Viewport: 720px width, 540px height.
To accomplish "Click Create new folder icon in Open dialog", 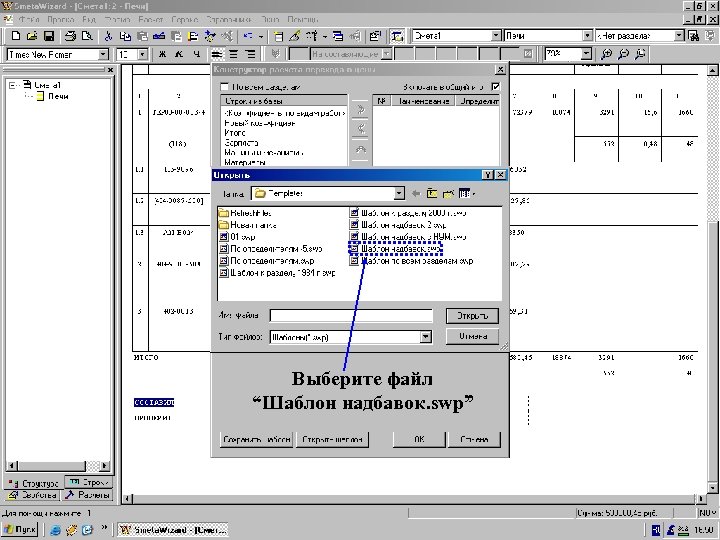I will [448, 193].
